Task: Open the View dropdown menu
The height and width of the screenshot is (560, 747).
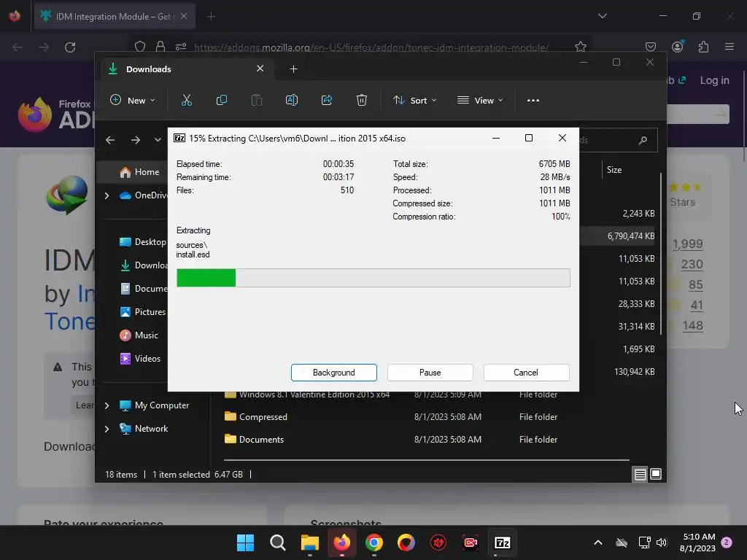Action: [480, 100]
